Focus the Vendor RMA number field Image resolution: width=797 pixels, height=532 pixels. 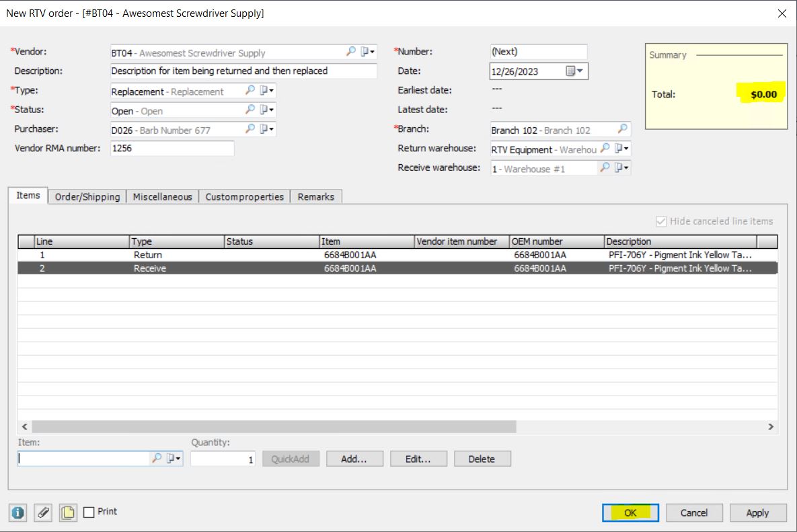coord(172,149)
